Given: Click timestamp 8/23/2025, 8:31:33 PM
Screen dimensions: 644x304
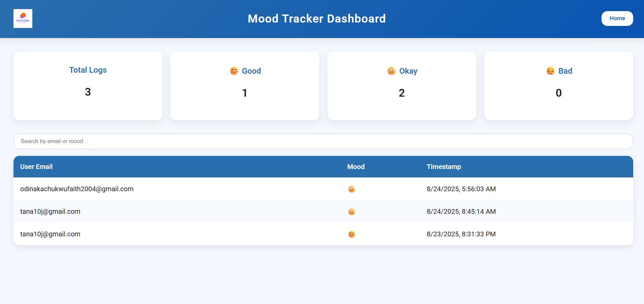Looking at the screenshot, I should 461,234.
